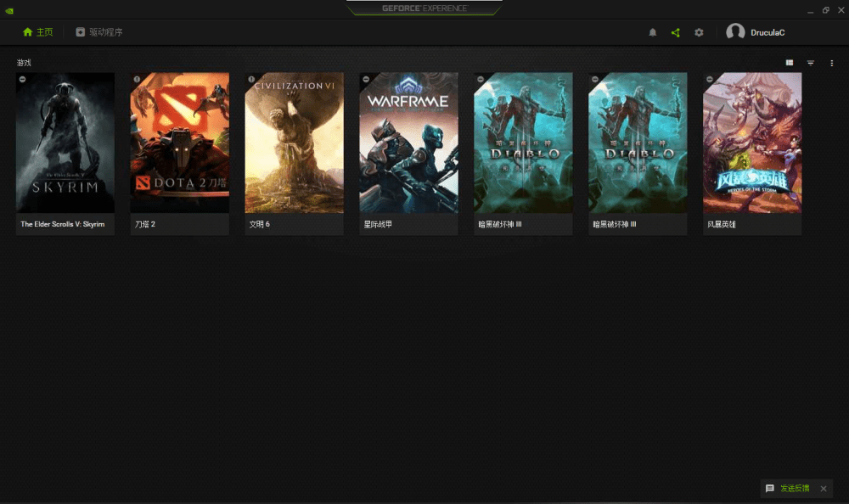Viewport: 849px width, 504px height.
Task: Click the '游戏' section heading
Action: coord(24,63)
